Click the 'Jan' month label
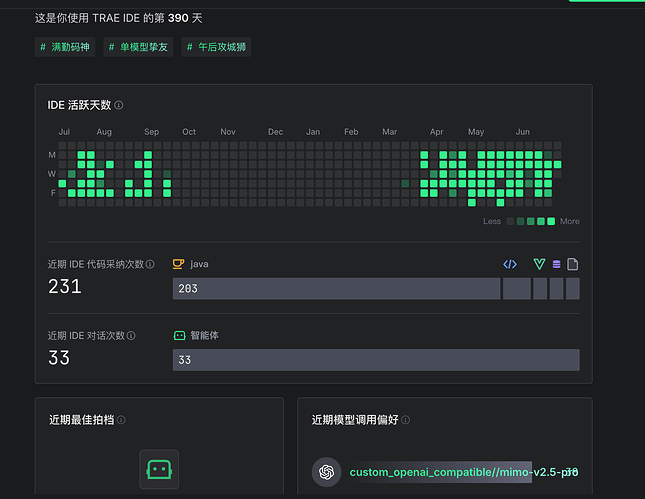This screenshot has height=499, width=645. click(313, 132)
